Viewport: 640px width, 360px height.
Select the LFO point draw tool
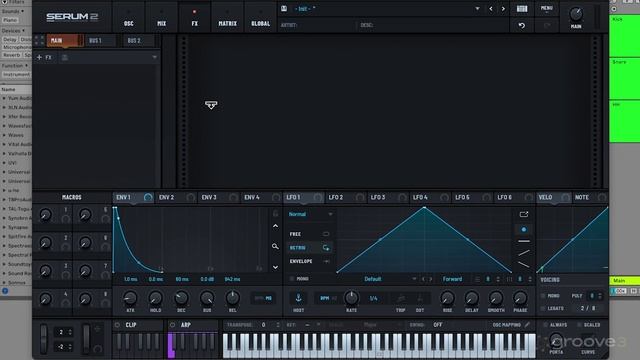click(524, 229)
